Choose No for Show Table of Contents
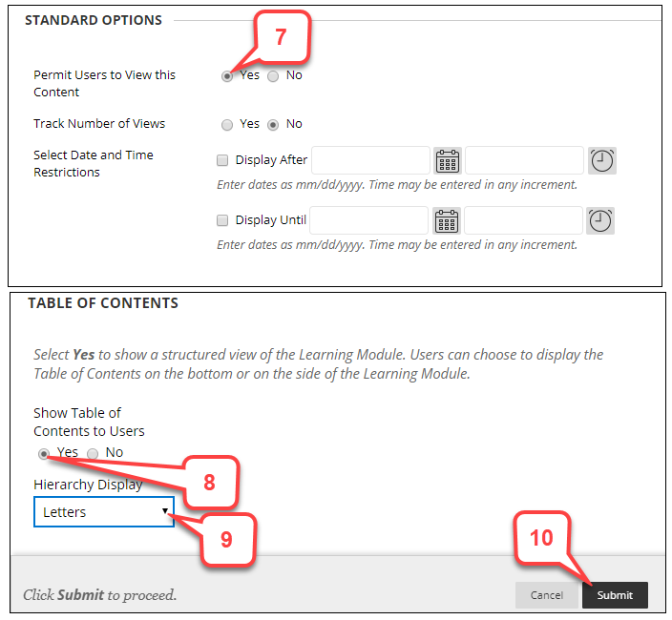 (93, 453)
